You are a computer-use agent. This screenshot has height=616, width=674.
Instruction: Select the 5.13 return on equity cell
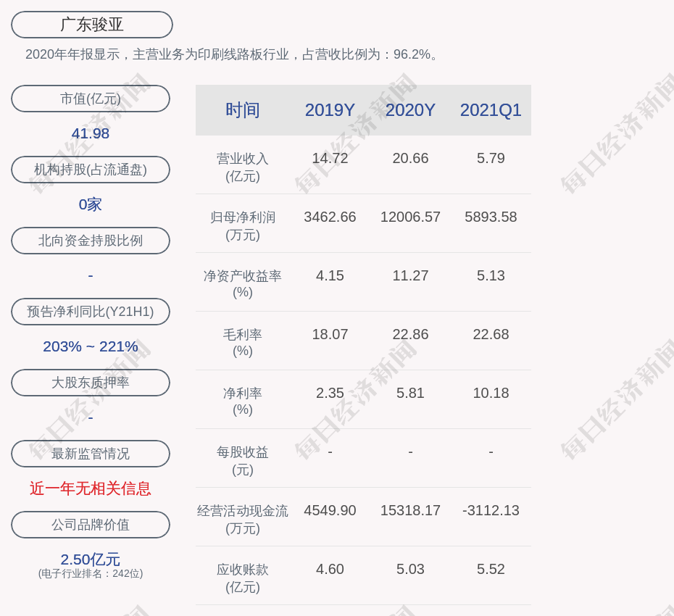coord(491,275)
